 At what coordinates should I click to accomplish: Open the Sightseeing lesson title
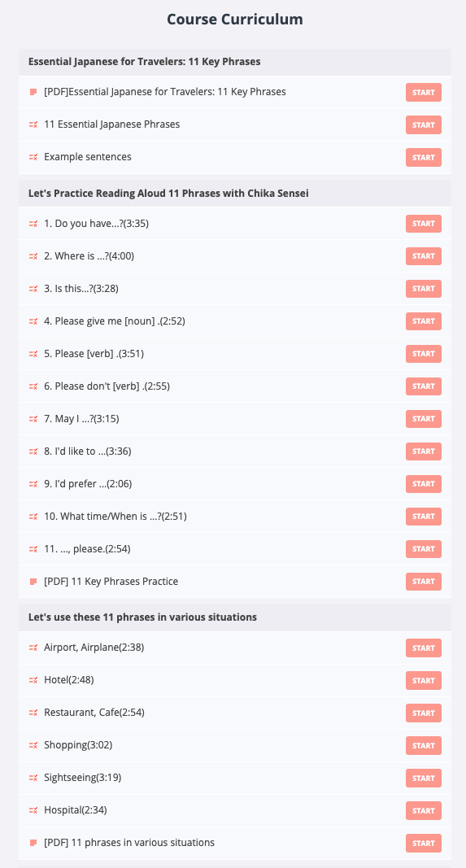pos(82,778)
